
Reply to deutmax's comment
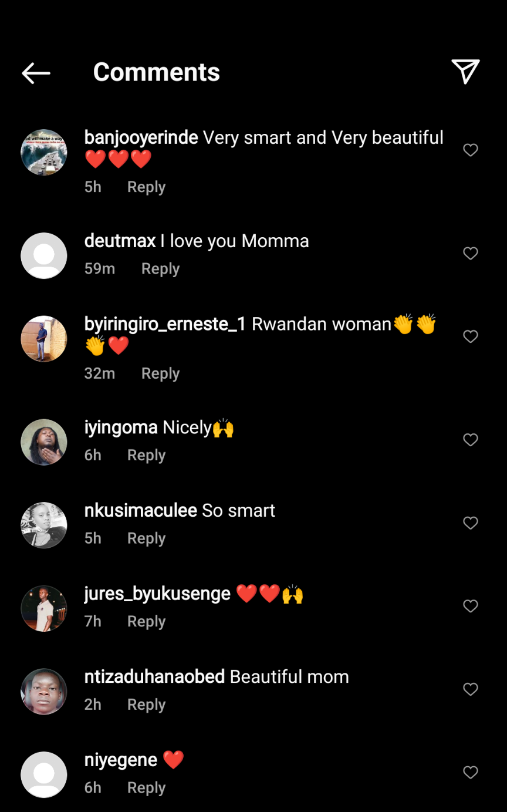click(160, 269)
